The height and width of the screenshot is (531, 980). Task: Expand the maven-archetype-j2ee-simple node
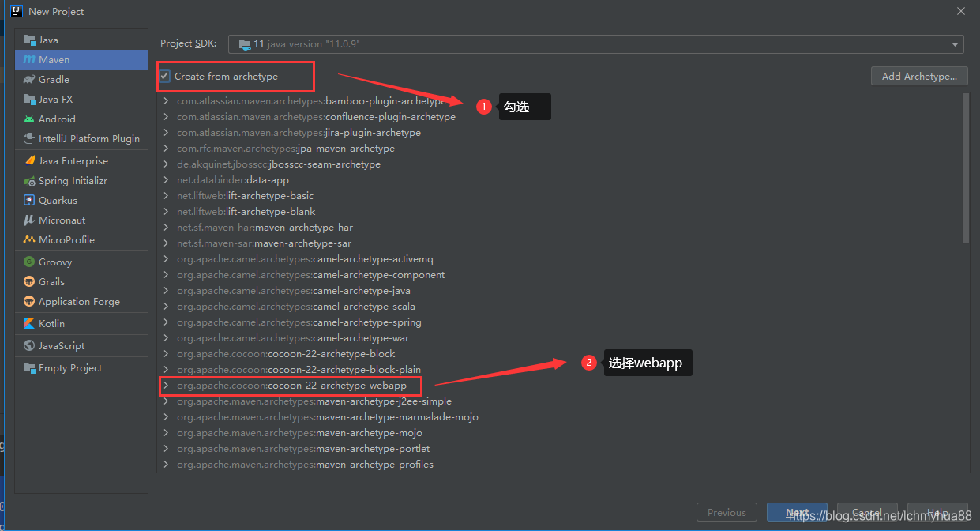coord(166,401)
